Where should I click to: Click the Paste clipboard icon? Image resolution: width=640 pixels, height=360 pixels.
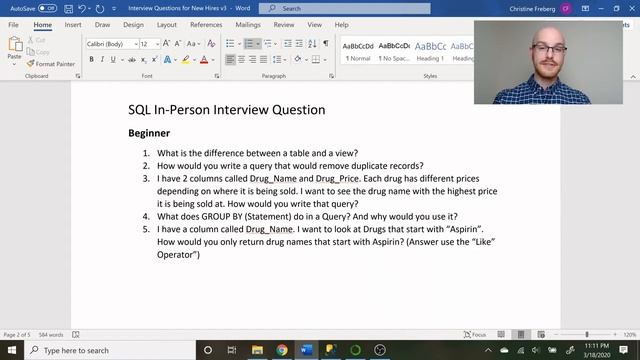[x=15, y=45]
